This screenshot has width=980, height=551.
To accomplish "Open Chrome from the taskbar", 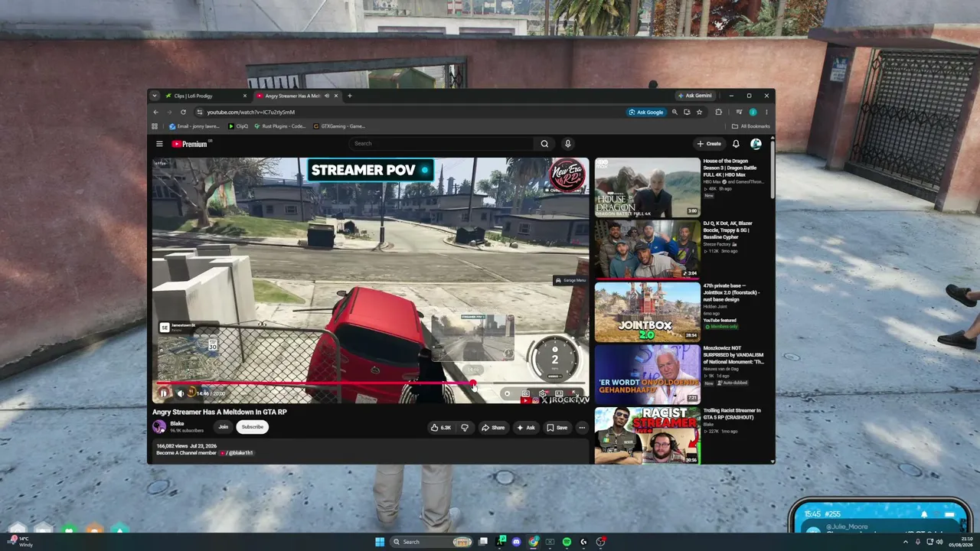I will pyautogui.click(x=534, y=542).
